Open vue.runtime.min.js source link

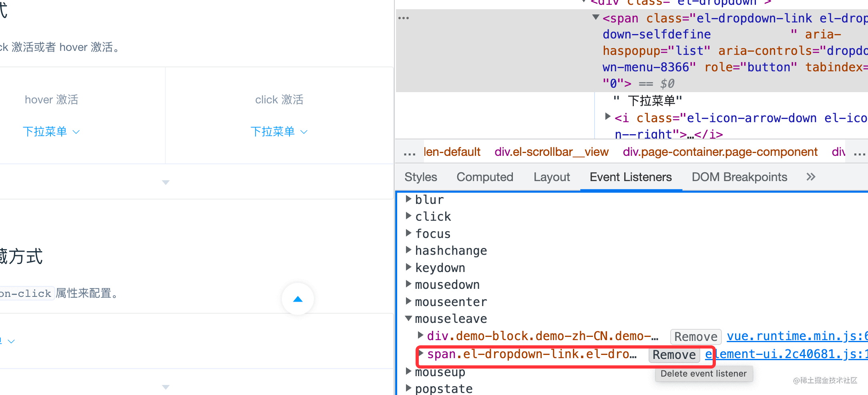point(797,336)
